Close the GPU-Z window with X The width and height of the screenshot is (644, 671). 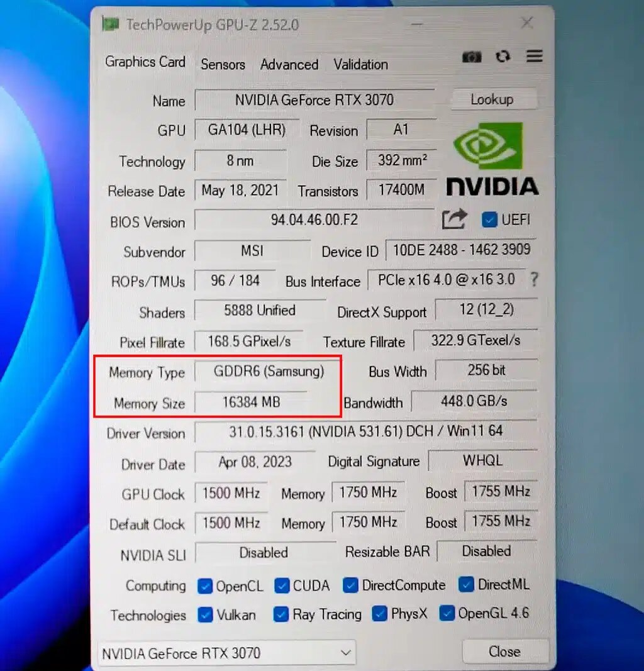coord(527,22)
